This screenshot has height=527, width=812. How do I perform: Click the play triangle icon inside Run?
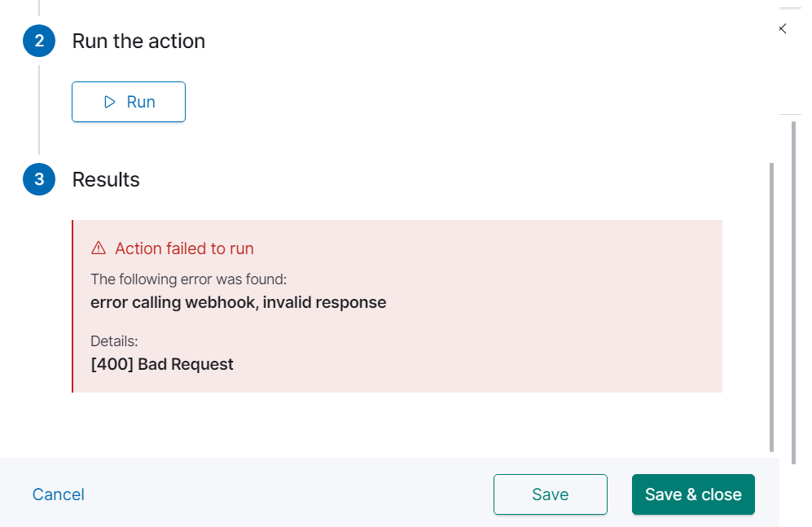110,102
